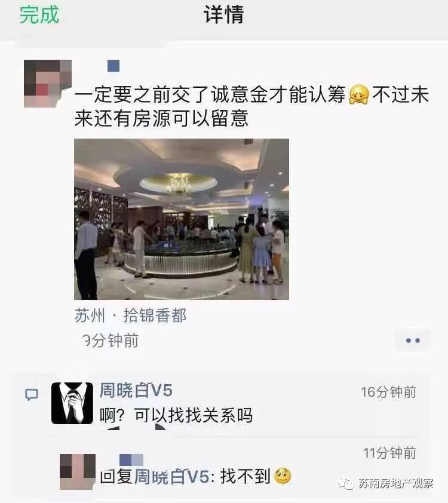
Task: Tap the 详情 page title
Action: click(x=224, y=15)
